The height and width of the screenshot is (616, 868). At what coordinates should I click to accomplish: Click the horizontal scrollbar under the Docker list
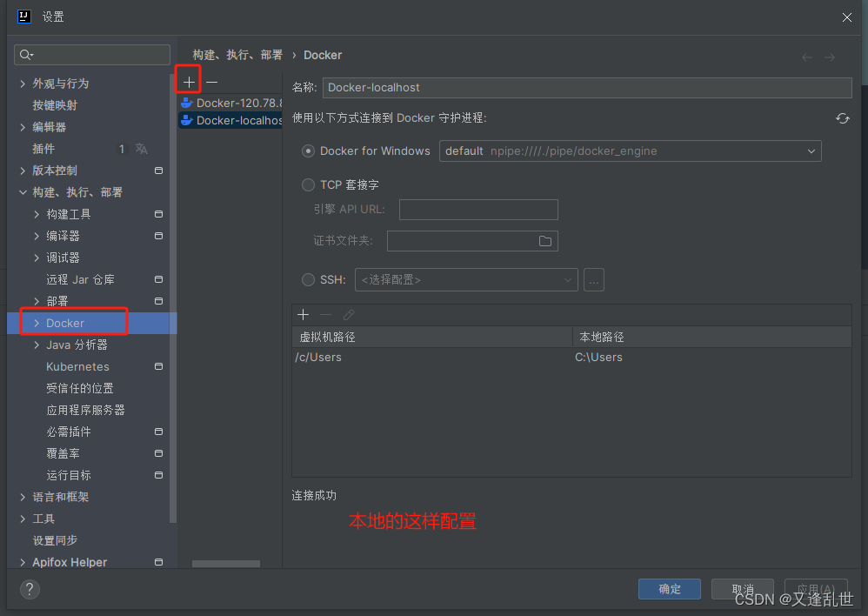click(226, 564)
